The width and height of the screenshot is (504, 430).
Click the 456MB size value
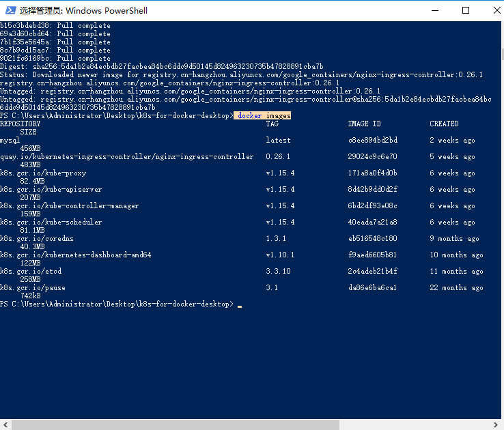[30, 148]
